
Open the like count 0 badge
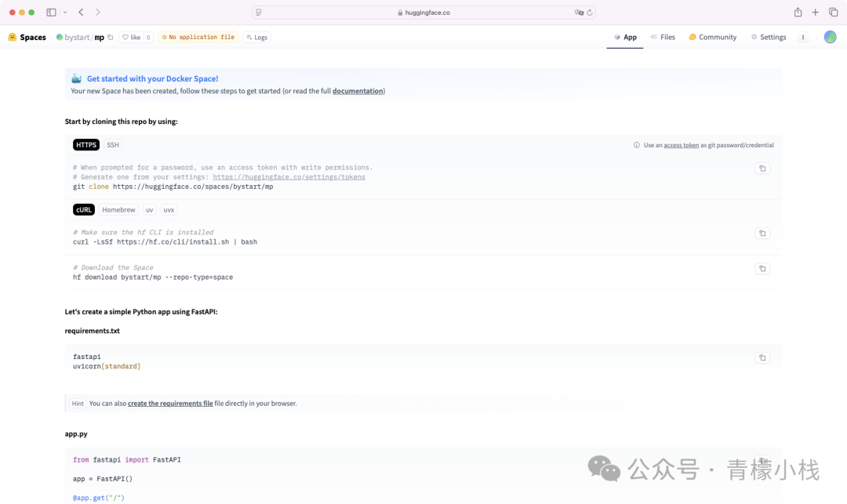148,38
